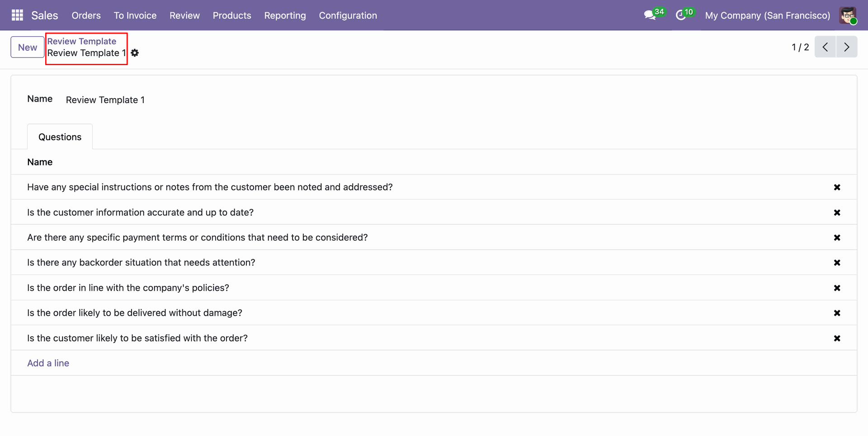Switch company via My Company (San Francisco)

(767, 15)
